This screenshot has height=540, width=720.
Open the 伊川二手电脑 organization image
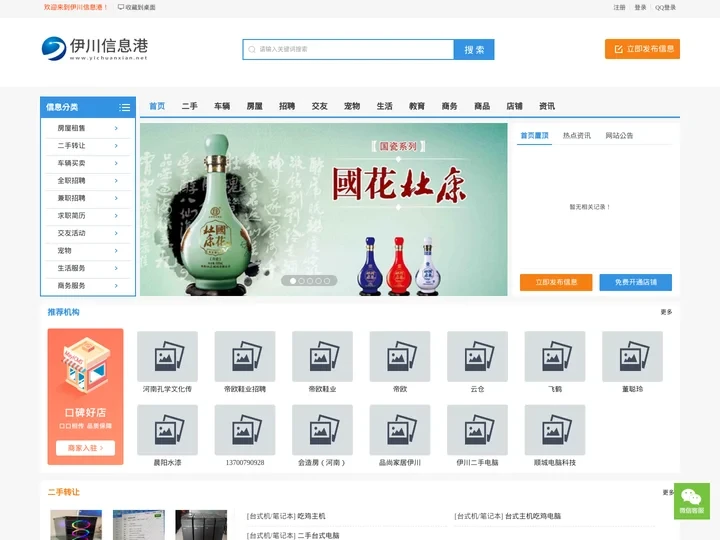pyautogui.click(x=478, y=430)
